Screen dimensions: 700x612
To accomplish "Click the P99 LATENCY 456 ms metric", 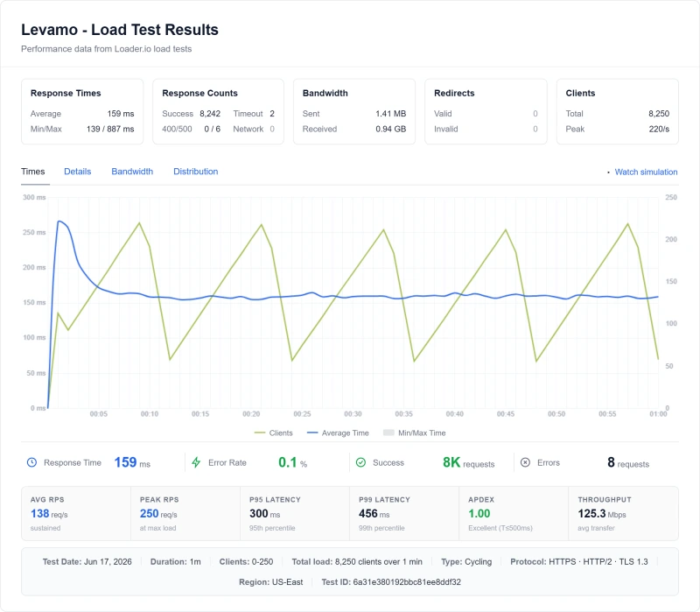I will [x=404, y=513].
